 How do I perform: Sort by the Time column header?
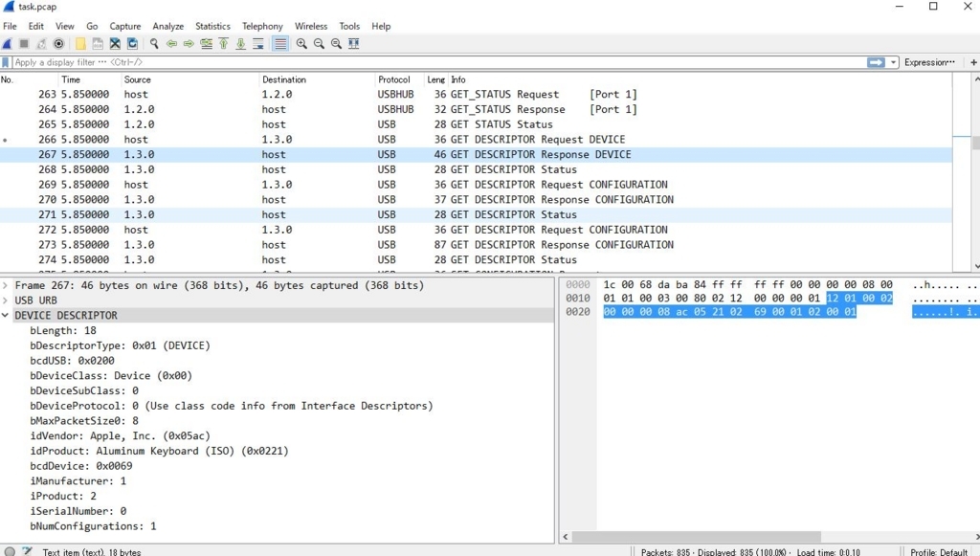tap(90, 80)
